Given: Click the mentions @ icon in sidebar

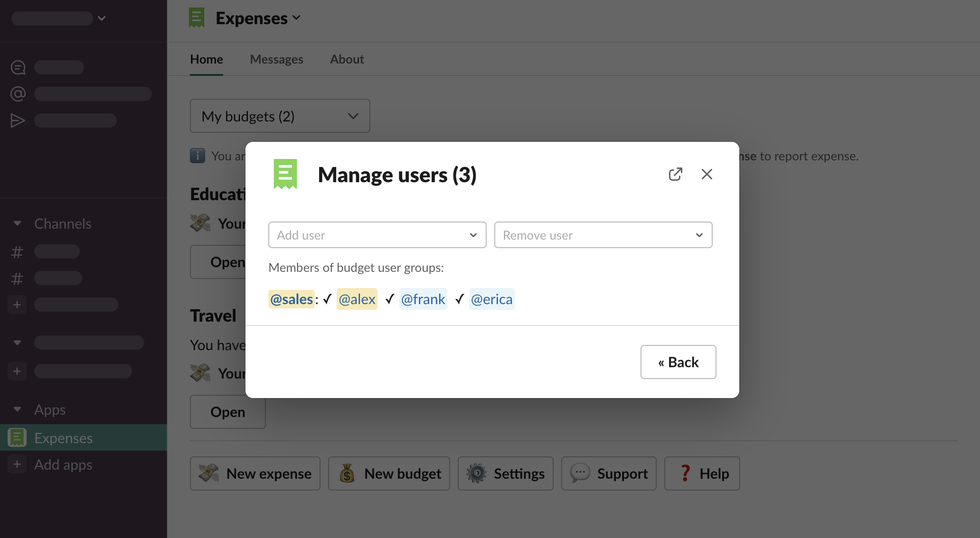Looking at the screenshot, I should [18, 94].
